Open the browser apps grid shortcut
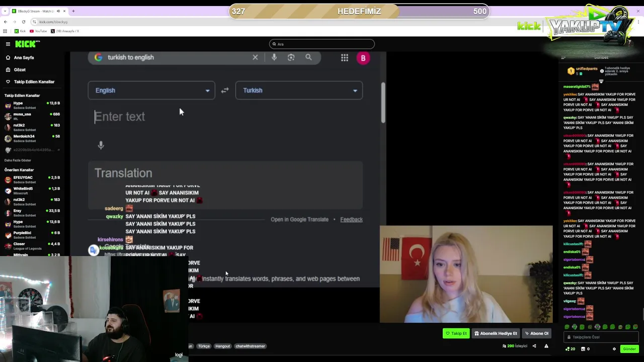644x362 pixels. pyautogui.click(x=5, y=31)
